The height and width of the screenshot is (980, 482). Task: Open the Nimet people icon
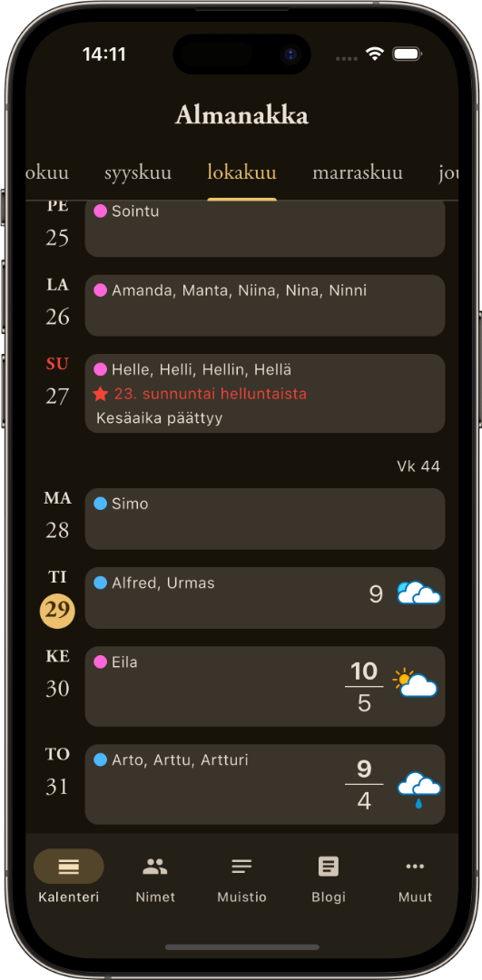click(x=155, y=867)
